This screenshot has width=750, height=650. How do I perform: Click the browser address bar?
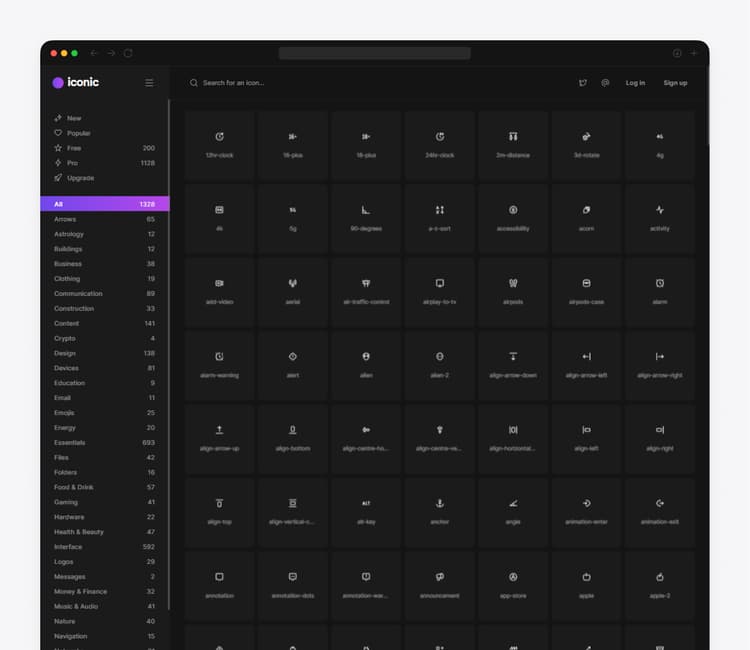(x=375, y=53)
